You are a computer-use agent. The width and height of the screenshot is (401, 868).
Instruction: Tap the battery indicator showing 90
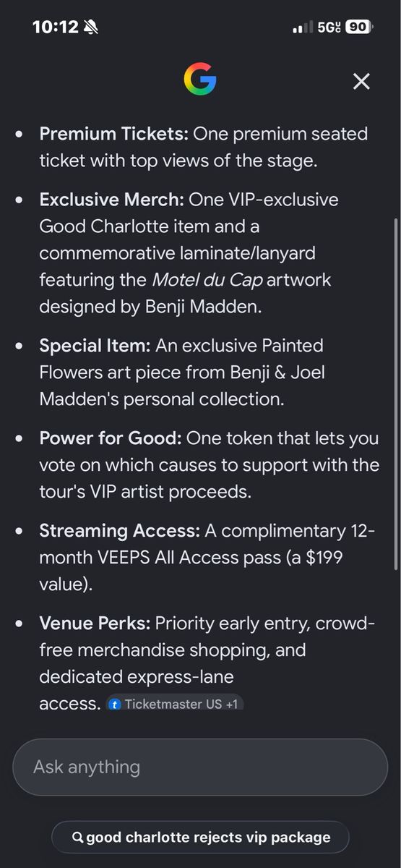(358, 27)
